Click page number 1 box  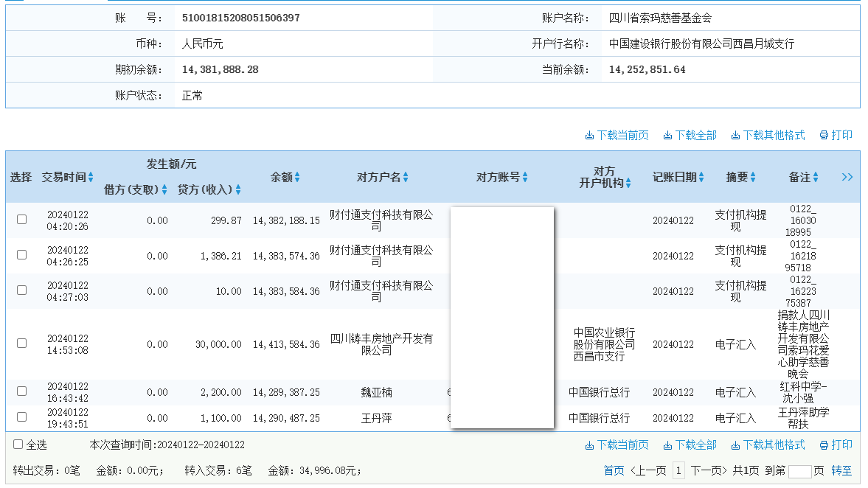[678, 471]
